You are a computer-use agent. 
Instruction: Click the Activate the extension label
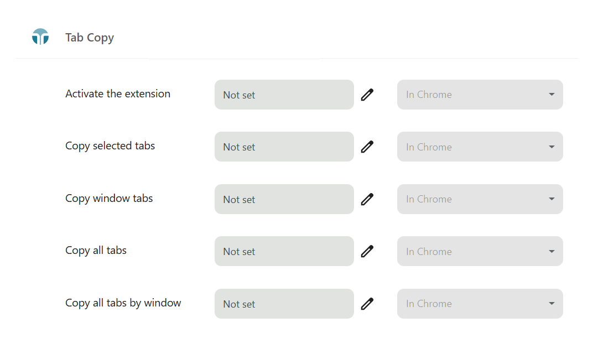(x=118, y=94)
